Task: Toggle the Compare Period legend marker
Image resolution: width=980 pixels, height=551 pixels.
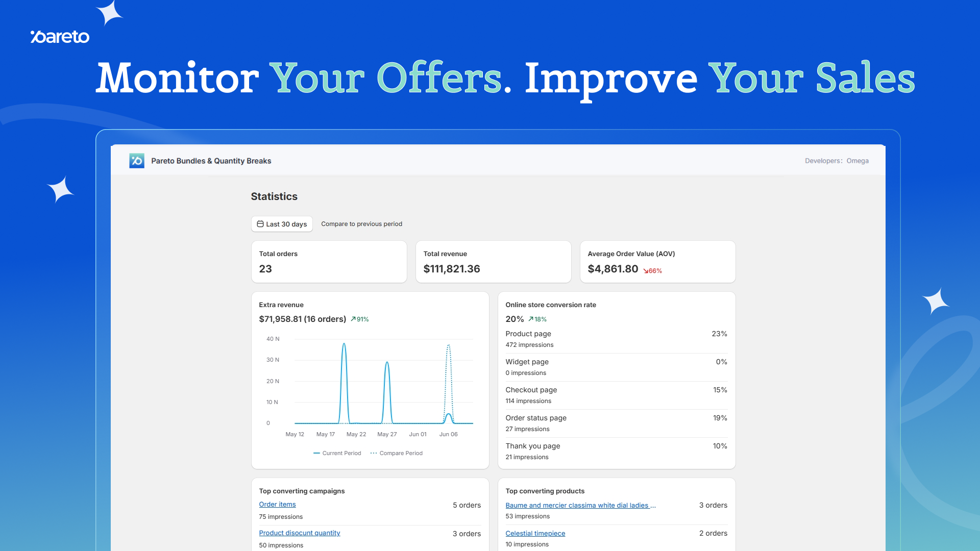Action: [374, 453]
